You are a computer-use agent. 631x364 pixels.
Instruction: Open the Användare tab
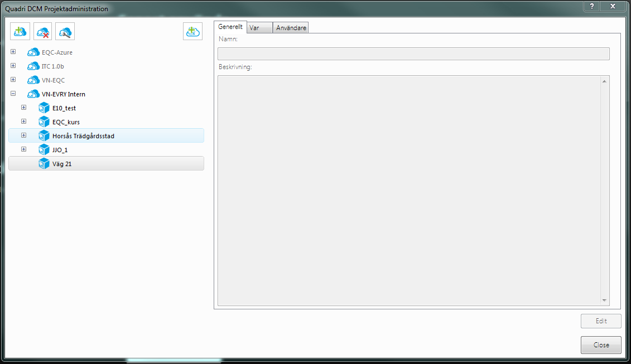click(291, 28)
